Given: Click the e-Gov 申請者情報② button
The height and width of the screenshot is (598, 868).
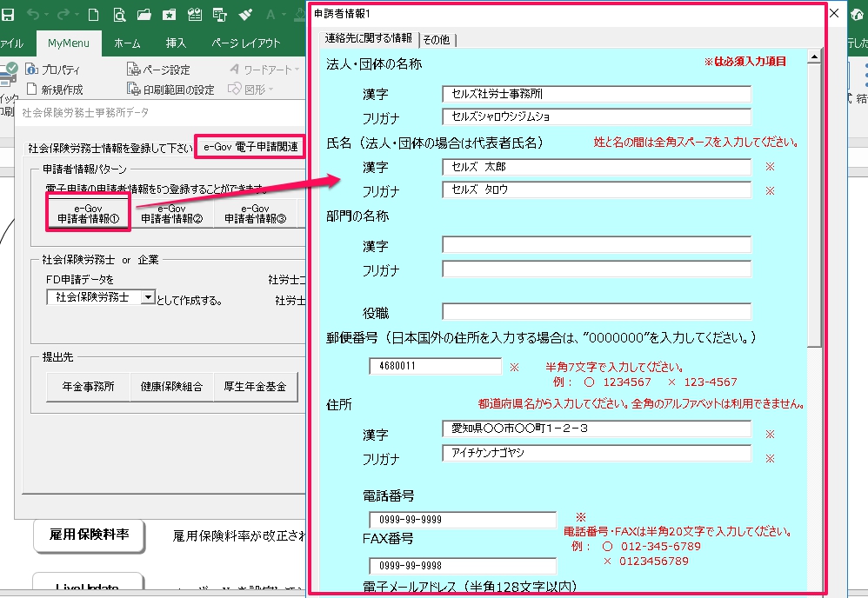Looking at the screenshot, I should [171, 214].
